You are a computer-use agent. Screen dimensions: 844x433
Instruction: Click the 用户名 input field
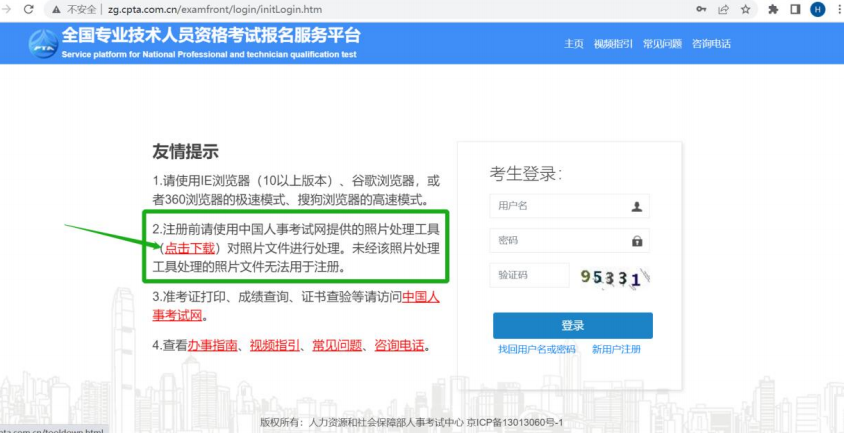click(560, 206)
